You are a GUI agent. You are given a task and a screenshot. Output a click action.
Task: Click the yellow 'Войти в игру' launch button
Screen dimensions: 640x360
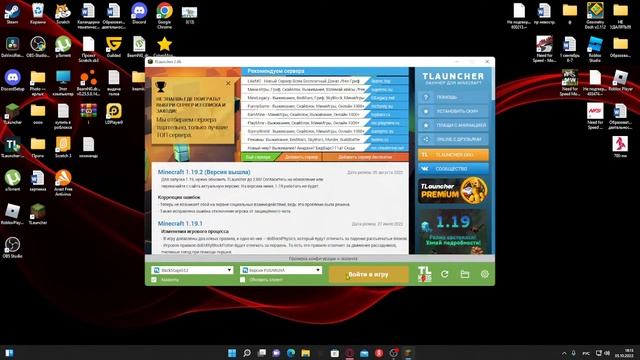pyautogui.click(x=368, y=274)
